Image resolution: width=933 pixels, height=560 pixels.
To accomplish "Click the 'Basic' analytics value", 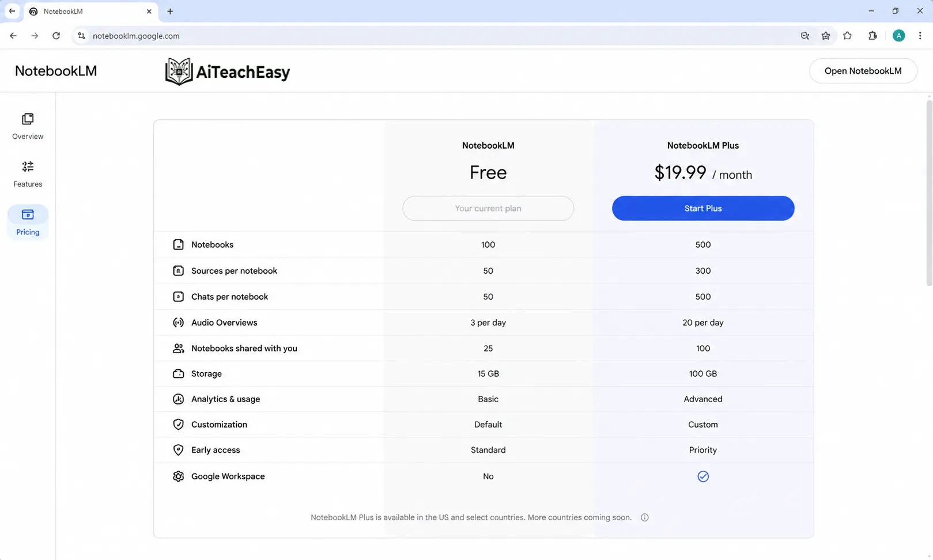I will point(488,399).
